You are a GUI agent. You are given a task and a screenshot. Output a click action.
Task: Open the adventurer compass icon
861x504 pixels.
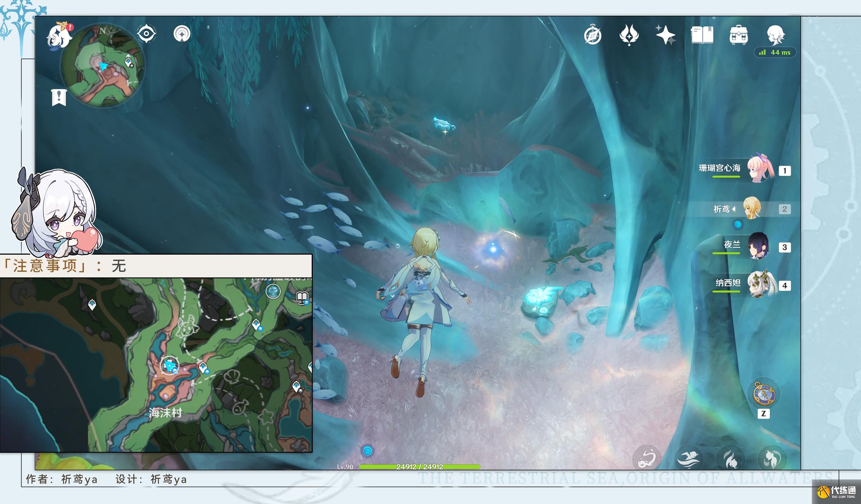pos(593,35)
